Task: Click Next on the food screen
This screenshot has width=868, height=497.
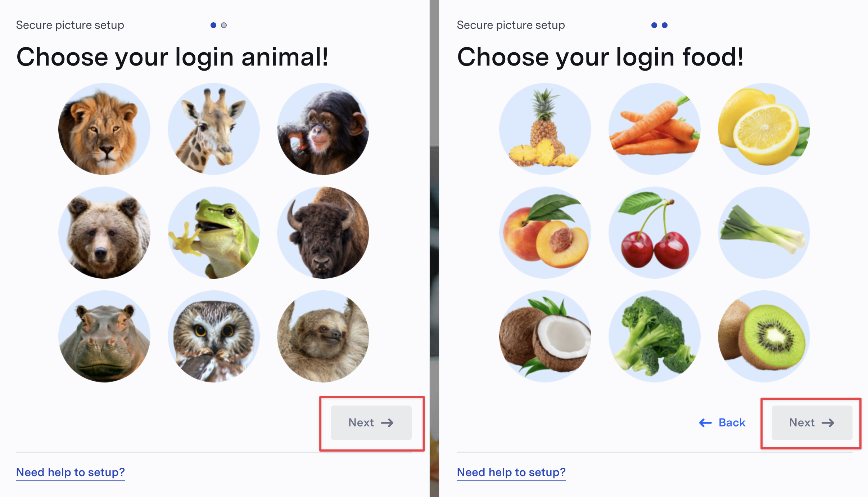Action: coord(812,422)
